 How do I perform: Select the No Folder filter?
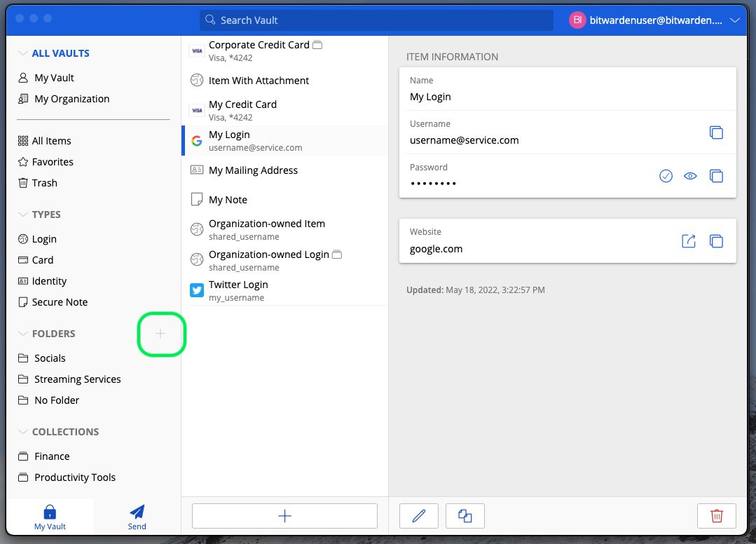49,400
